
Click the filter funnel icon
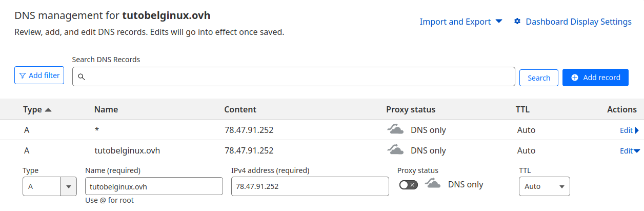point(23,75)
